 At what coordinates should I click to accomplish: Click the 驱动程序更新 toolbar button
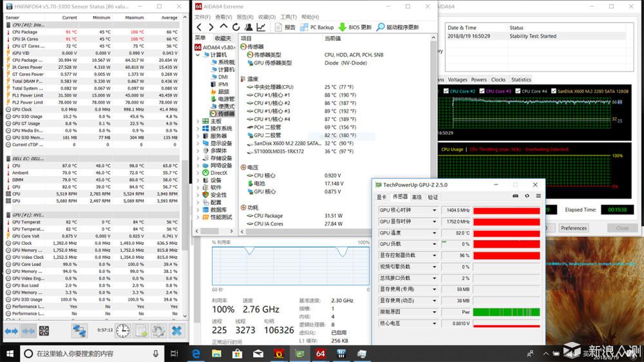click(x=397, y=27)
